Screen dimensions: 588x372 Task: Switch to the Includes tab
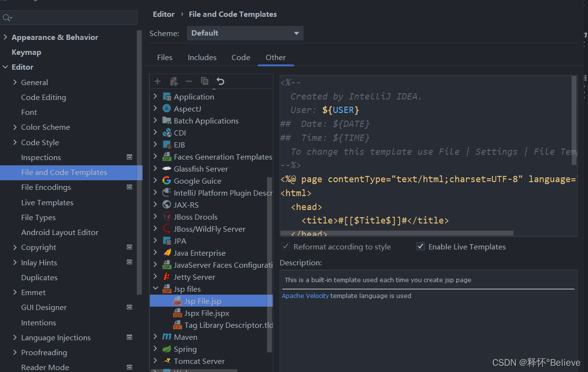pyautogui.click(x=202, y=57)
